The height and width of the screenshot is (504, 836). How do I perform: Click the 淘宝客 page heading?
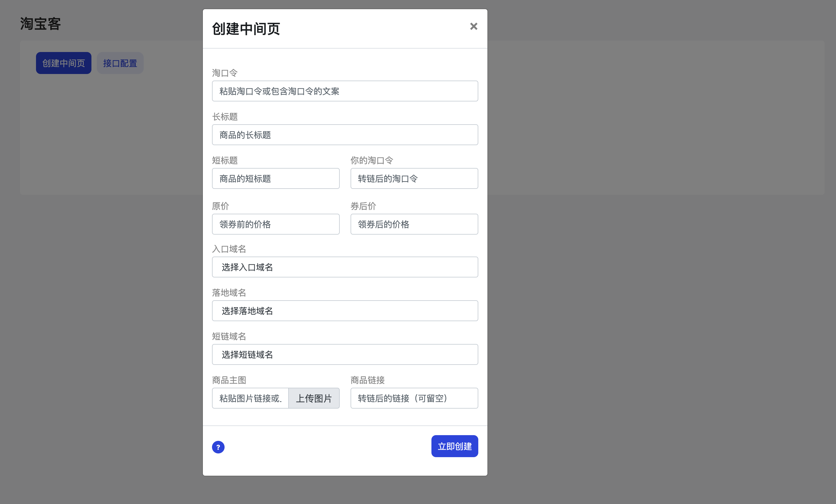[x=40, y=24]
